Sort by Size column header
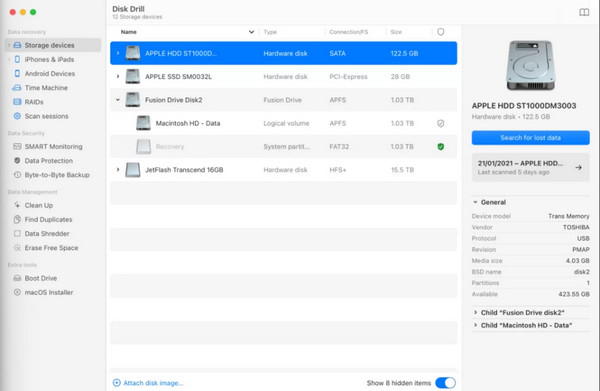Viewport: 600px width, 391px height. pos(396,32)
